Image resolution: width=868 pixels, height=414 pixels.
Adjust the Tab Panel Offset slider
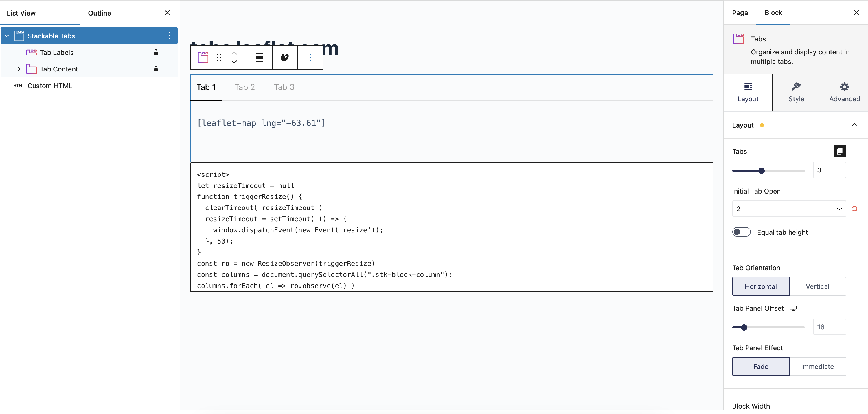click(744, 327)
